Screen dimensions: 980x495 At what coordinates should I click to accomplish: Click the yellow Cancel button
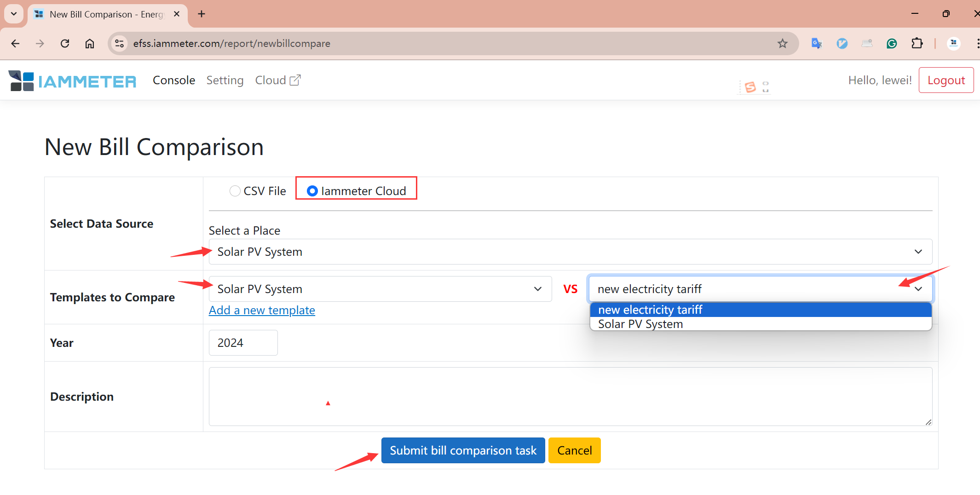coord(574,450)
